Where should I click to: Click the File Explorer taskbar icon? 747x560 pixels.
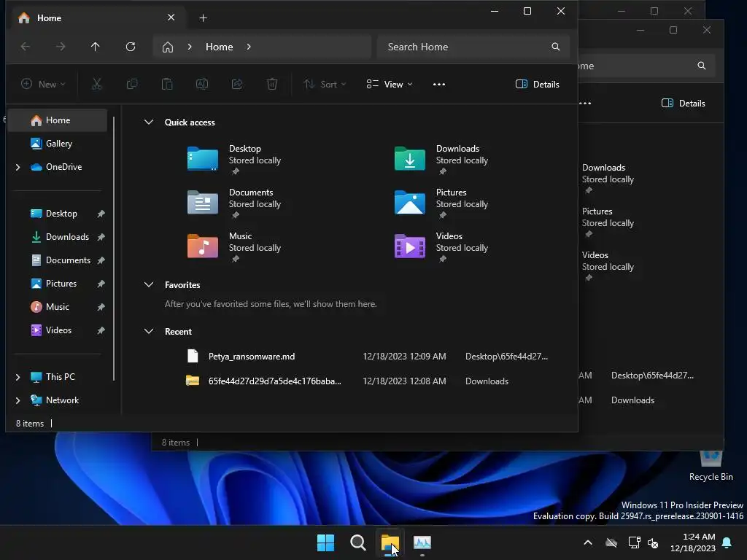click(390, 542)
